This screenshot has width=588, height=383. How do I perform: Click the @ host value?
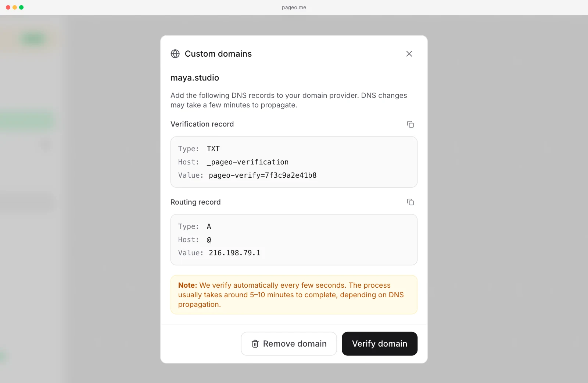209,240
